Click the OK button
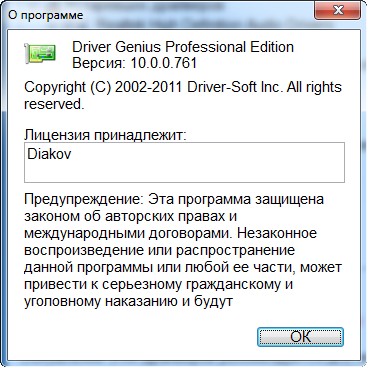The width and height of the screenshot is (368, 368). click(300, 337)
